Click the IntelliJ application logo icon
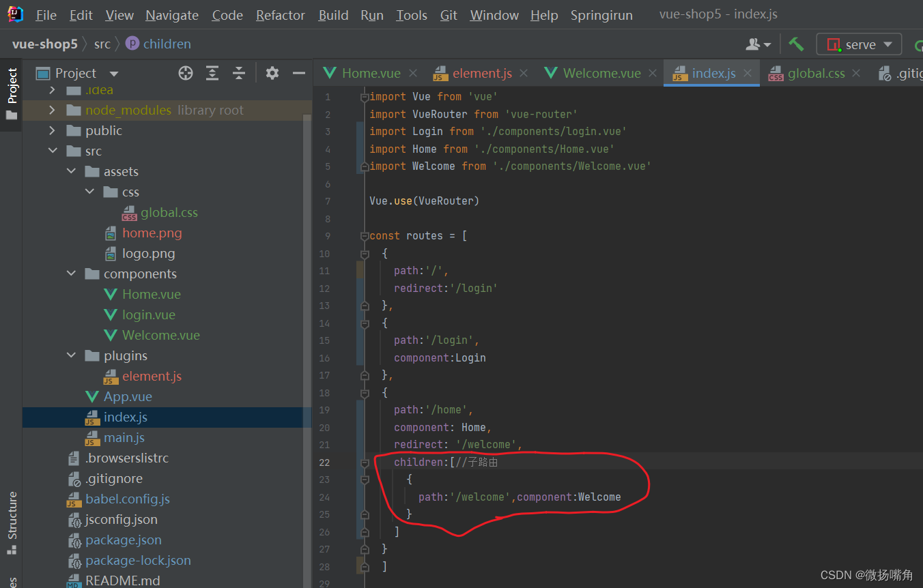This screenshot has width=923, height=588. [x=15, y=14]
